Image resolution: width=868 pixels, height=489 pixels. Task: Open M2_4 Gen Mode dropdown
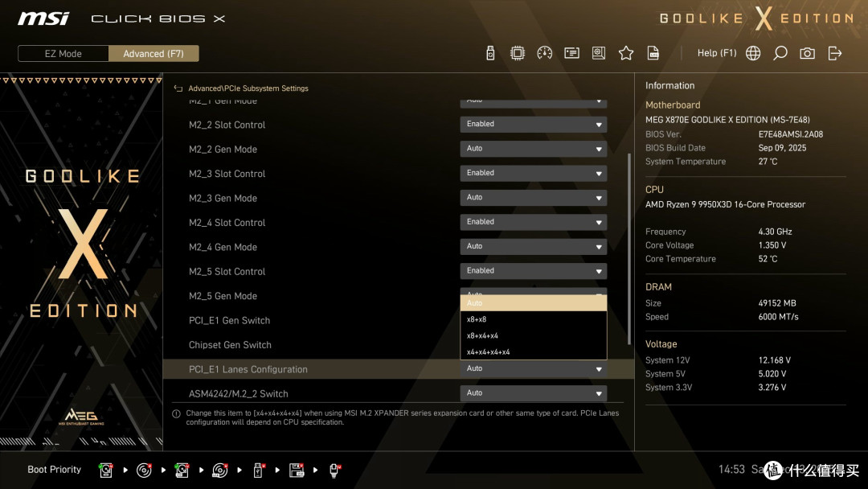[x=533, y=246]
